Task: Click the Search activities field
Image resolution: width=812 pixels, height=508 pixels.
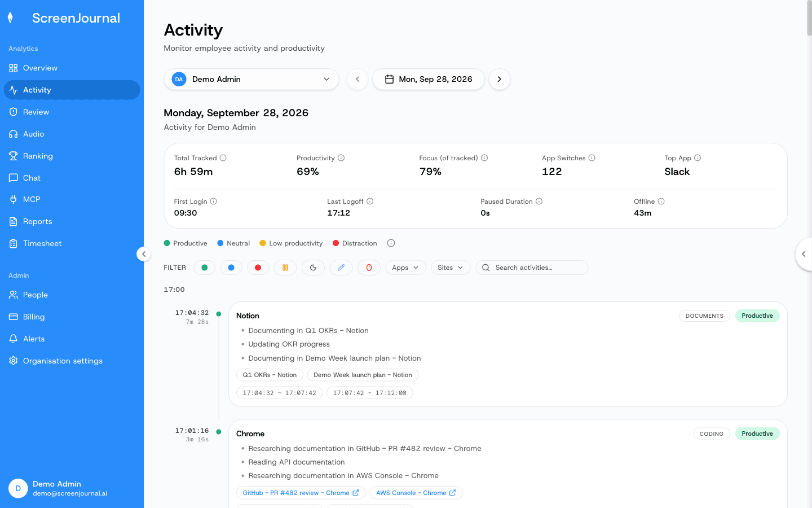Action: click(532, 268)
